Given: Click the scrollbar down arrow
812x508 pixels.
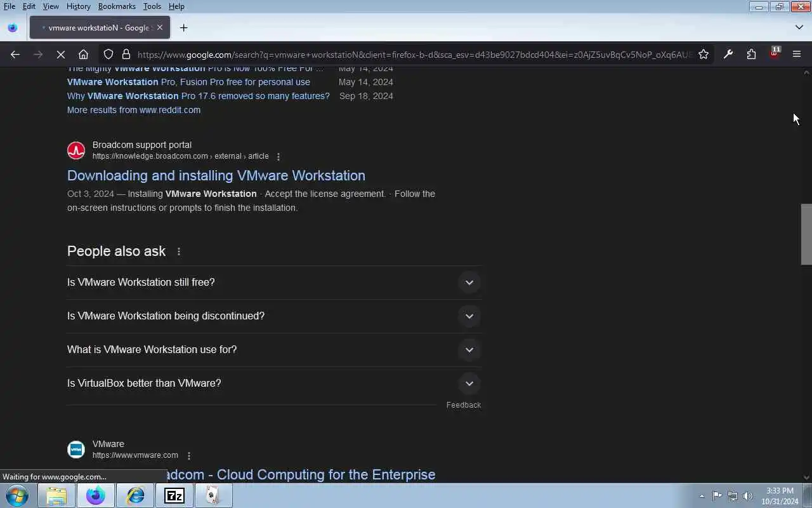Looking at the screenshot, I should [x=806, y=478].
